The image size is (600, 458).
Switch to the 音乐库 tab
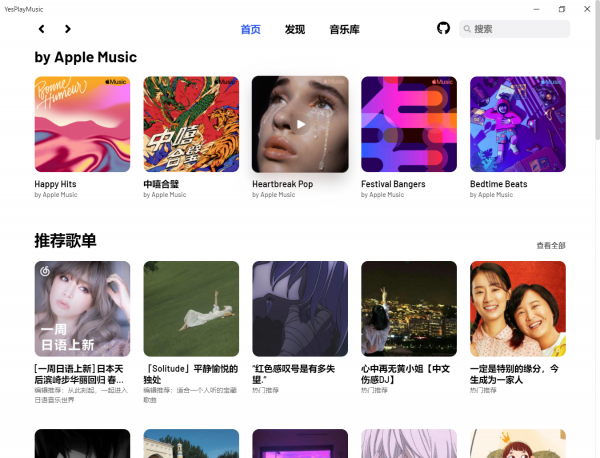coord(344,29)
